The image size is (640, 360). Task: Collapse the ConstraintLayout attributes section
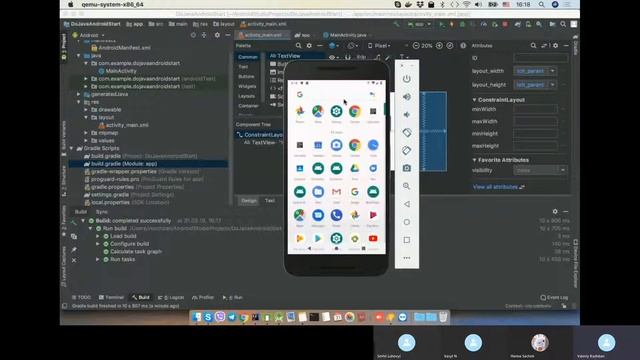point(474,100)
